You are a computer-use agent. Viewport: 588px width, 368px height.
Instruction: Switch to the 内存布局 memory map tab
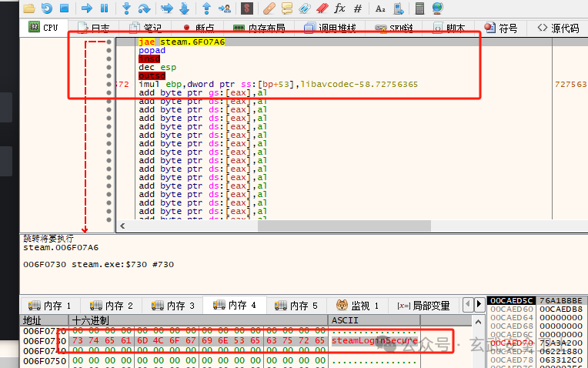tap(259, 28)
